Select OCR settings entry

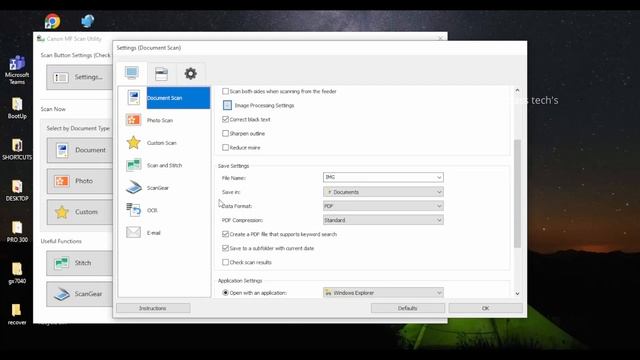click(152, 210)
